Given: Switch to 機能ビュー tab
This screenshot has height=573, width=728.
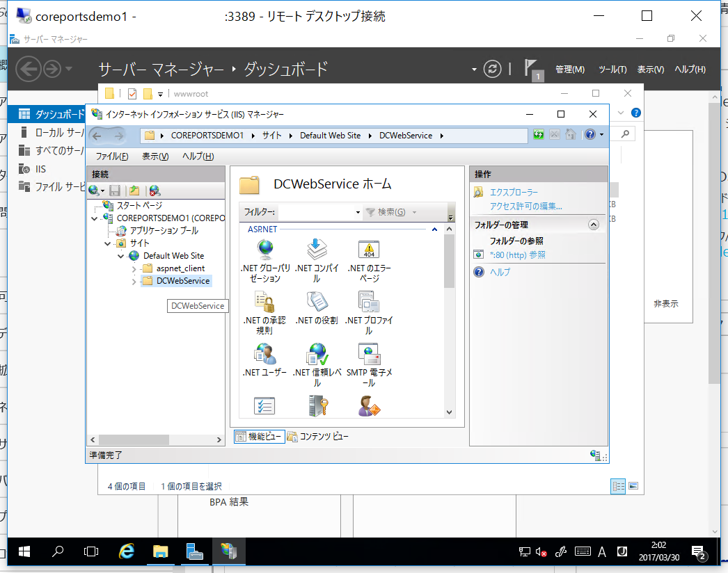Looking at the screenshot, I should coord(259,437).
